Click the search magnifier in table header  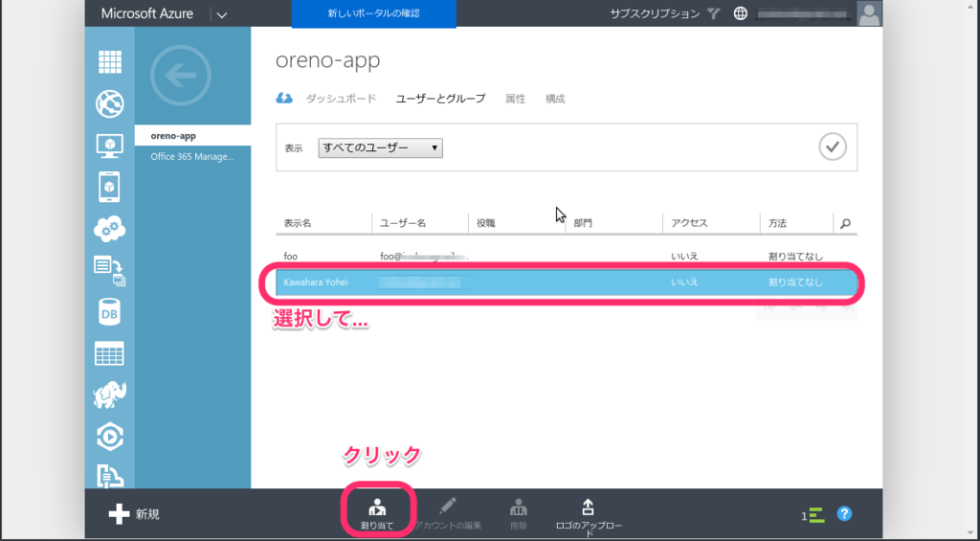[846, 223]
